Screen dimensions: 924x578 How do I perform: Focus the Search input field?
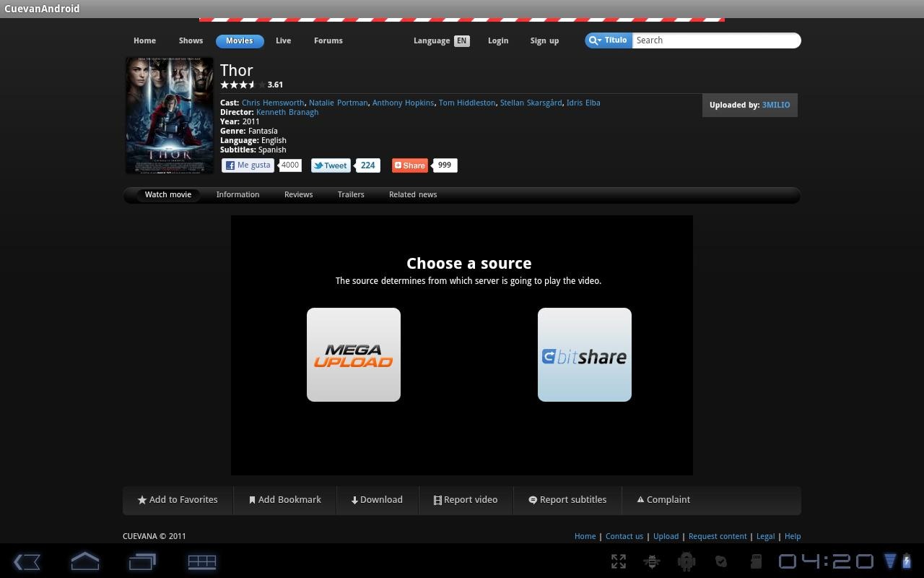click(x=716, y=40)
